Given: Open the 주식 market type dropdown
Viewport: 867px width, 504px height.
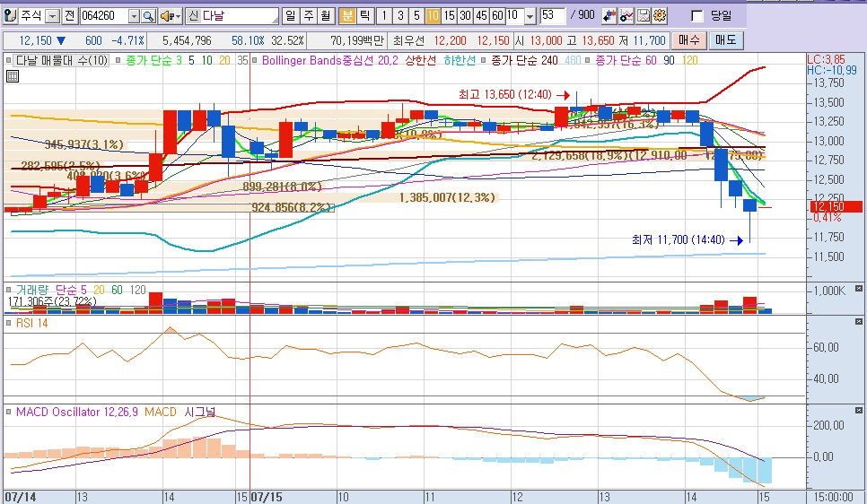Looking at the screenshot, I should tap(52, 16).
